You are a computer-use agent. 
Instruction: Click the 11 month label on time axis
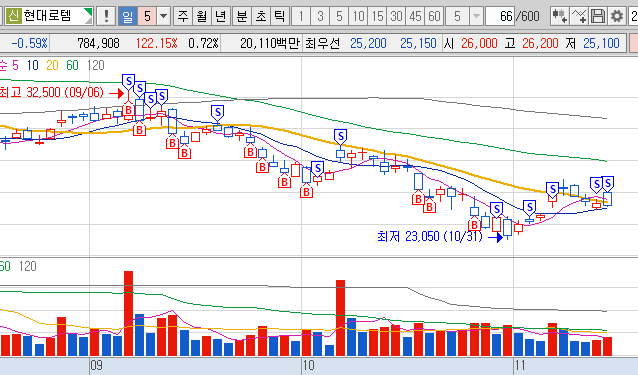(x=520, y=365)
